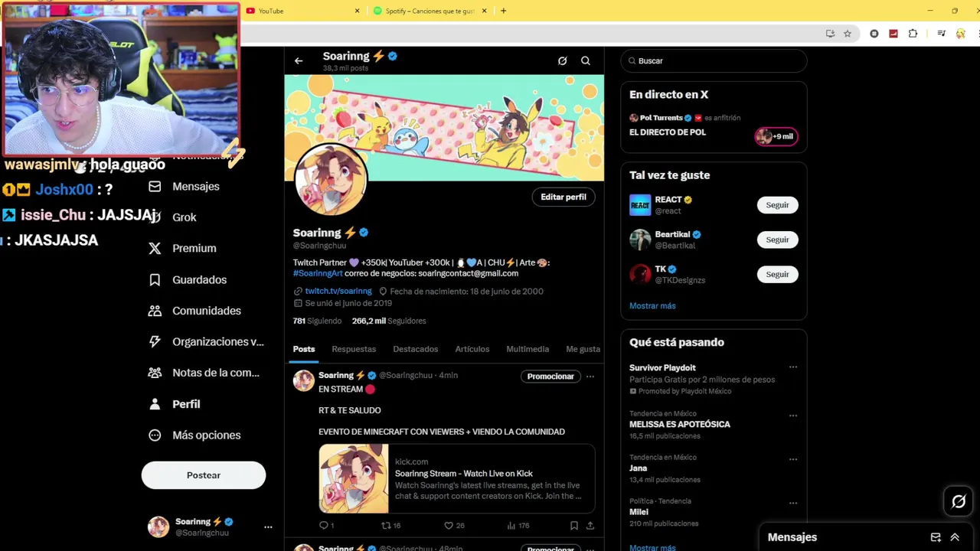Open the profile banner image
Screen dimensions: 980x551
(x=444, y=128)
